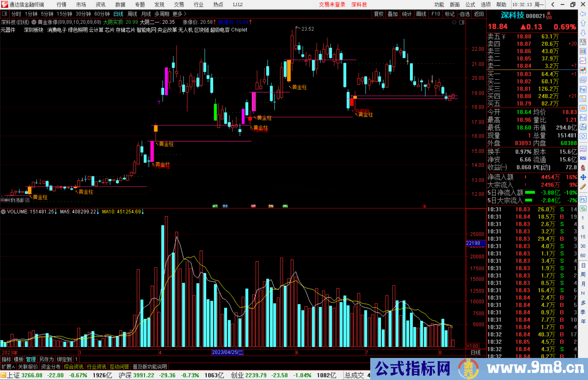The height and width of the screenshot is (380, 588).
Task: Click the 2023/04/25 date marker on timeline
Action: tap(228, 352)
